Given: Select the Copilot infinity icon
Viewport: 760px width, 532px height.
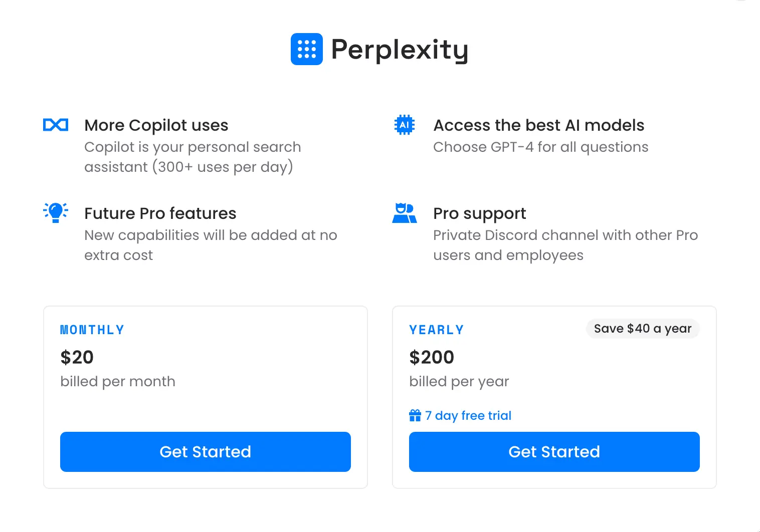Looking at the screenshot, I should coord(56,125).
